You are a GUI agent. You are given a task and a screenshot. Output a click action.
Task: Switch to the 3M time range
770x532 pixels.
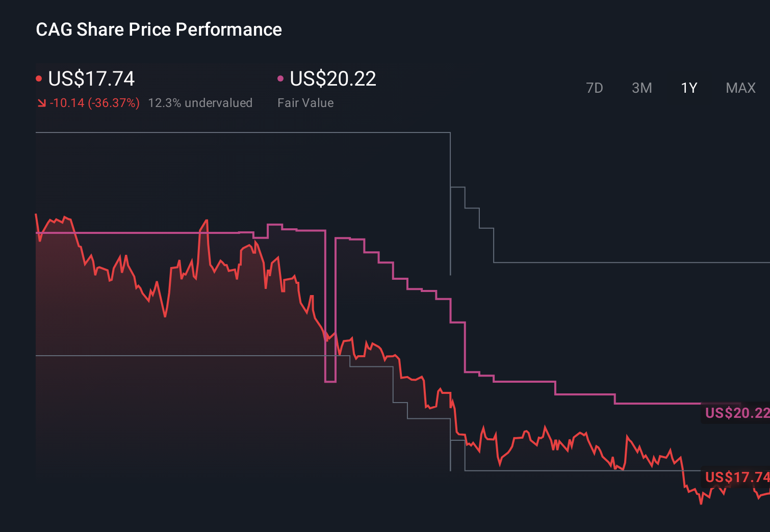(x=641, y=88)
